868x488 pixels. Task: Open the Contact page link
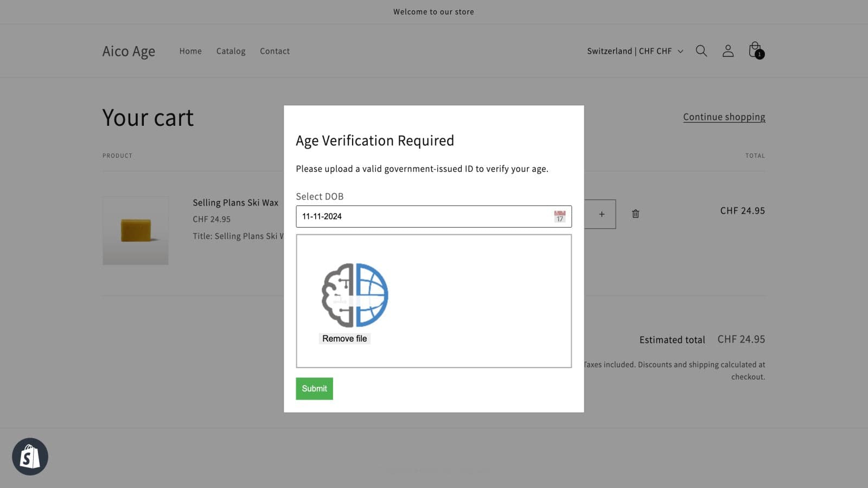[x=275, y=51]
